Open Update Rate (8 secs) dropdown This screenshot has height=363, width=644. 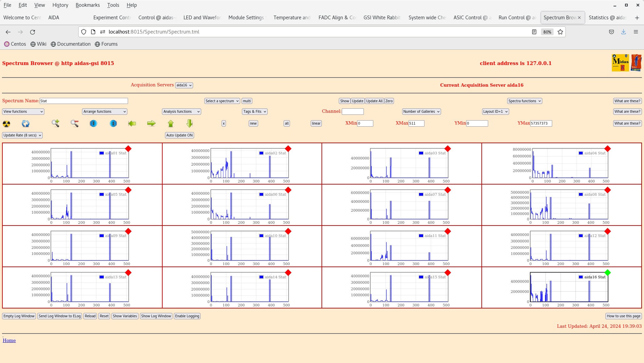22,135
